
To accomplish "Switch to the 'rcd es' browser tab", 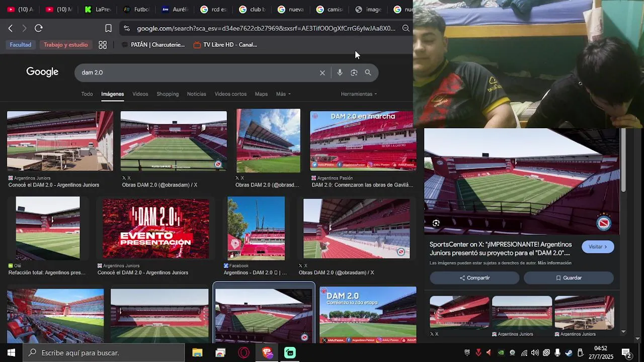I will pos(214,9).
